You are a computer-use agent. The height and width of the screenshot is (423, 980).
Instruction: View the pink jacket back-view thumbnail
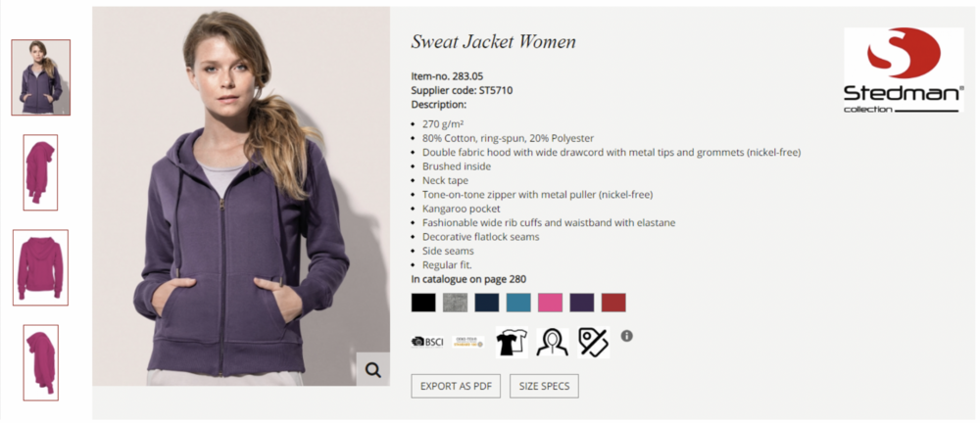[x=40, y=267]
